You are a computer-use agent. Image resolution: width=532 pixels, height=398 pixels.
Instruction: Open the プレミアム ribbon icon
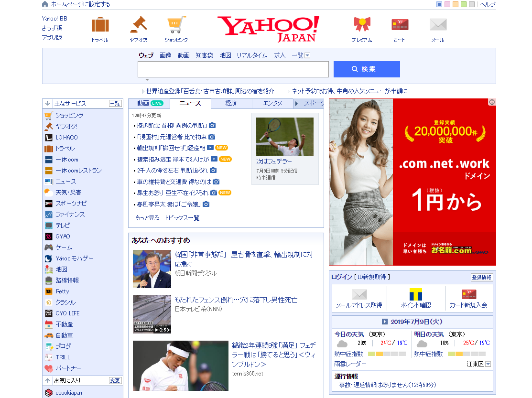point(362,24)
